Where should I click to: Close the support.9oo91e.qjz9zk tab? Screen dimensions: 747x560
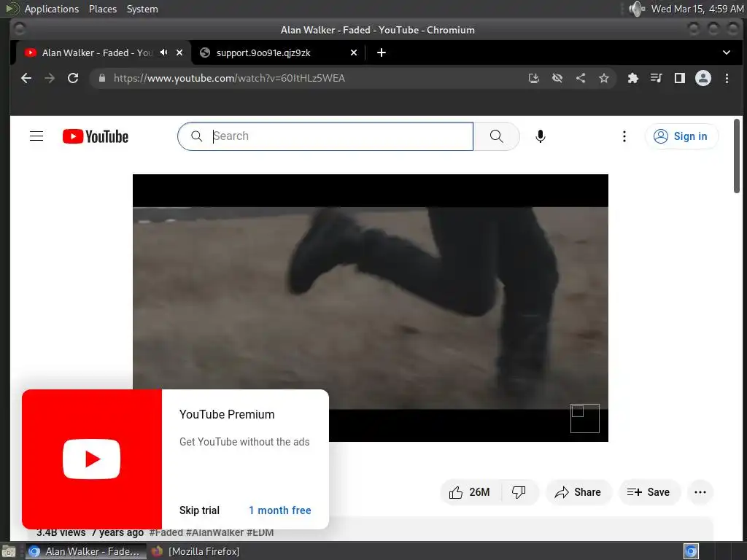point(354,52)
